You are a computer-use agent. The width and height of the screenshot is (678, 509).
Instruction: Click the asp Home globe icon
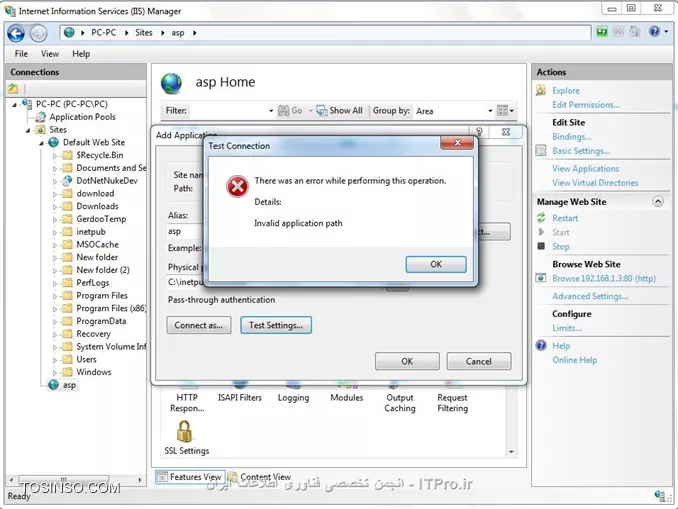tap(172, 83)
